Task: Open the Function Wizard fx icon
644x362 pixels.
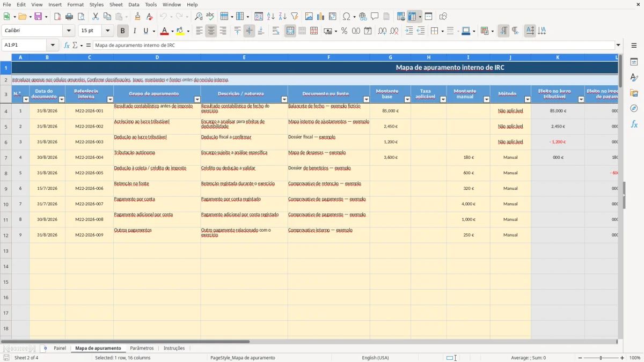Action: [67, 45]
